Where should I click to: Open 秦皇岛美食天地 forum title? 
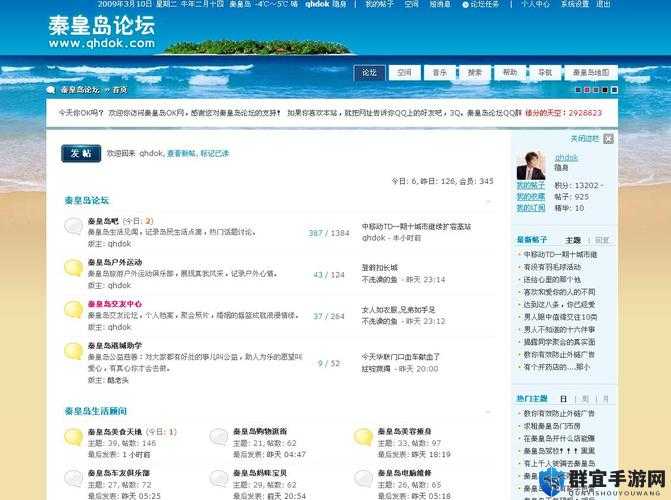click(x=115, y=432)
